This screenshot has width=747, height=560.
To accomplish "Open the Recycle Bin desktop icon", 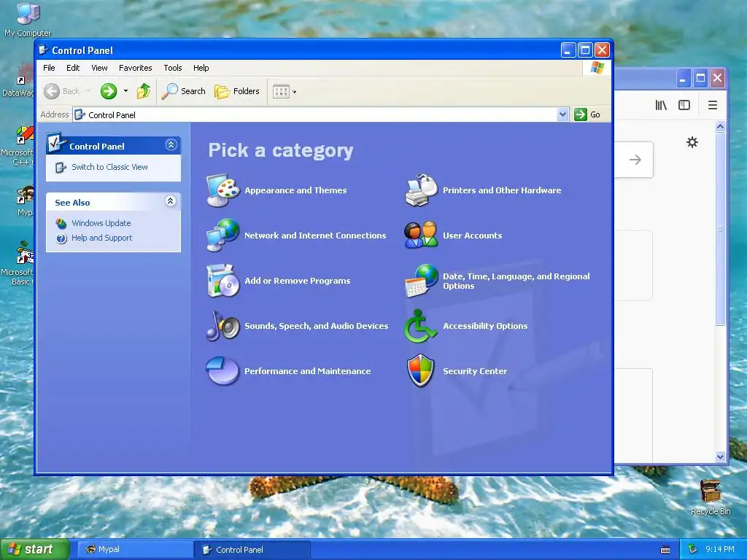I will coord(711,497).
